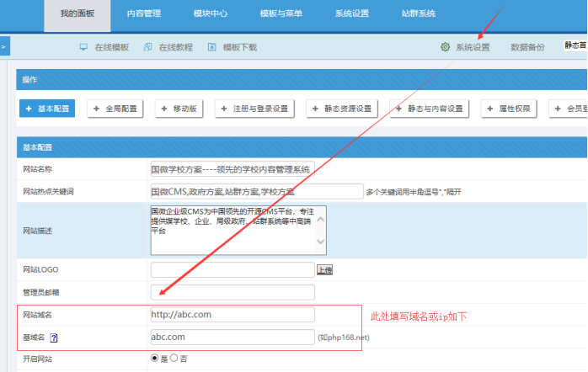Click the 网站域名 input field
Image resolution: width=588 pixels, height=372 pixels.
pyautogui.click(x=232, y=315)
